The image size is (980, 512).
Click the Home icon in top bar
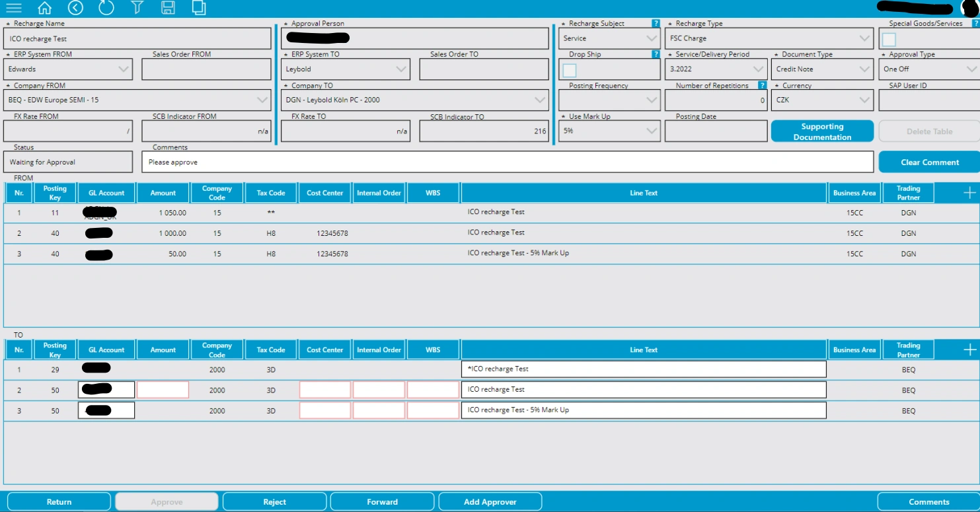pyautogui.click(x=44, y=8)
